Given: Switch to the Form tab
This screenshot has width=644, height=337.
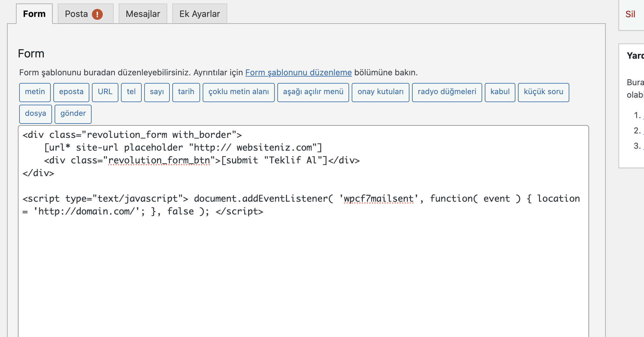Looking at the screenshot, I should click(34, 14).
